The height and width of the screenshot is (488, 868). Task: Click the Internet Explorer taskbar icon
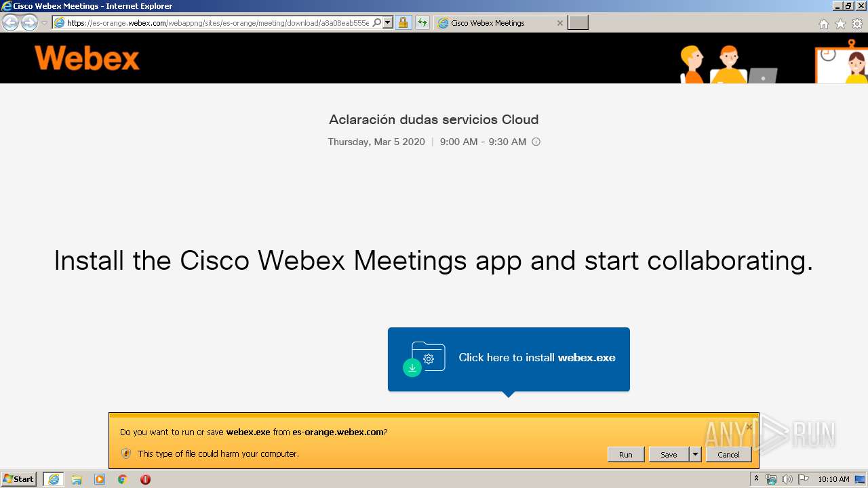pyautogui.click(x=54, y=479)
